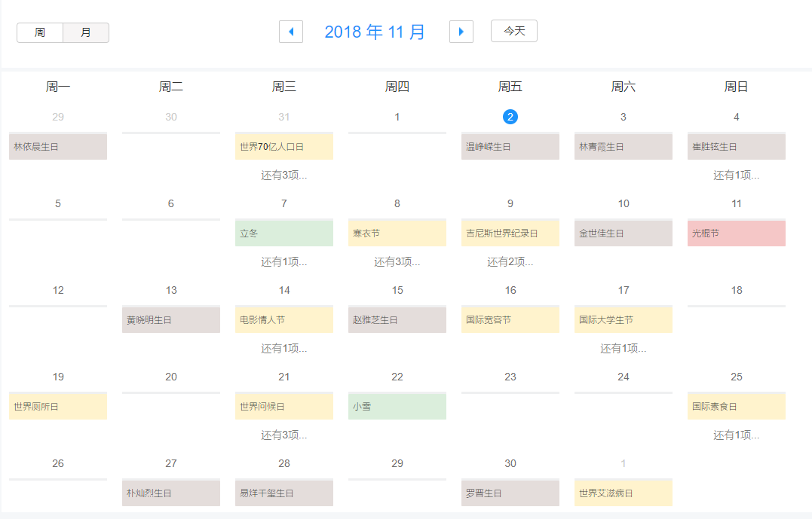Select the highlighted date 2

click(510, 117)
